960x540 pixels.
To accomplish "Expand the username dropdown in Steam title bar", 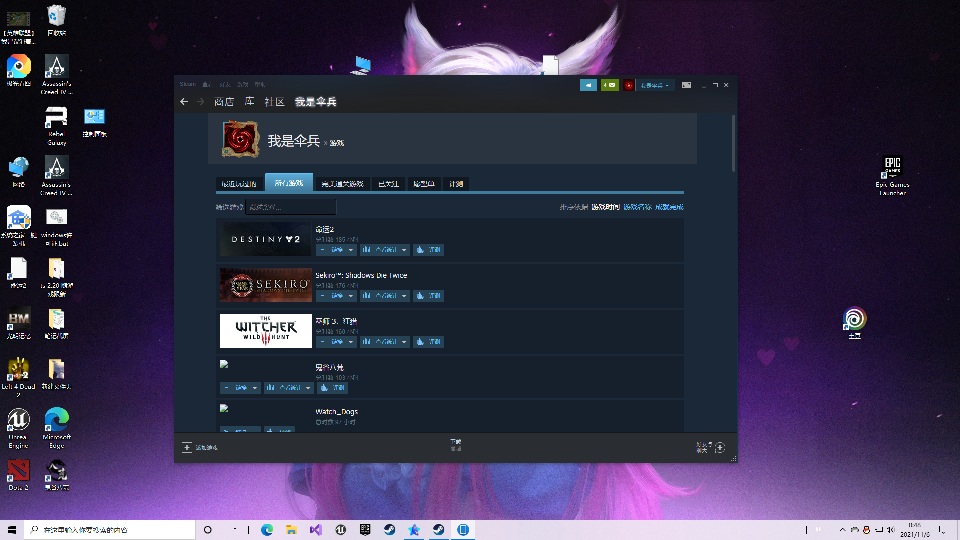I will [x=655, y=85].
